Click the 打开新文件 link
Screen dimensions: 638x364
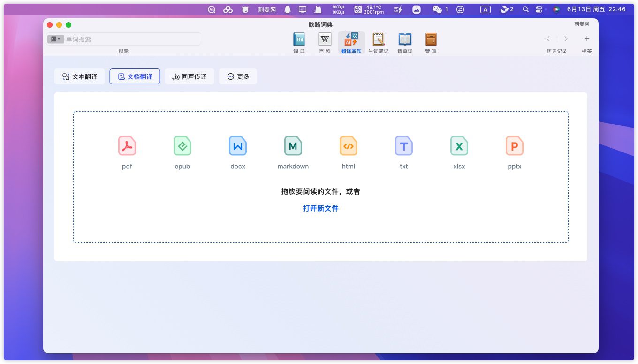320,208
